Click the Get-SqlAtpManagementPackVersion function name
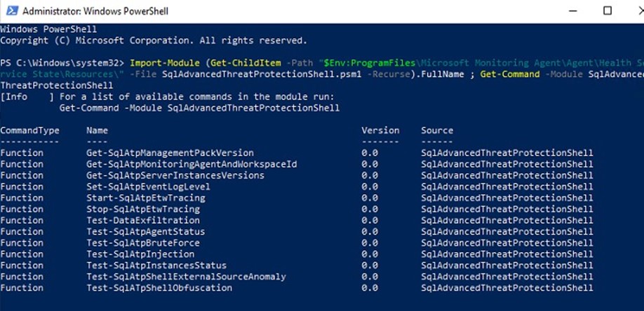Screen dimensions: 644x311 (x=170, y=153)
